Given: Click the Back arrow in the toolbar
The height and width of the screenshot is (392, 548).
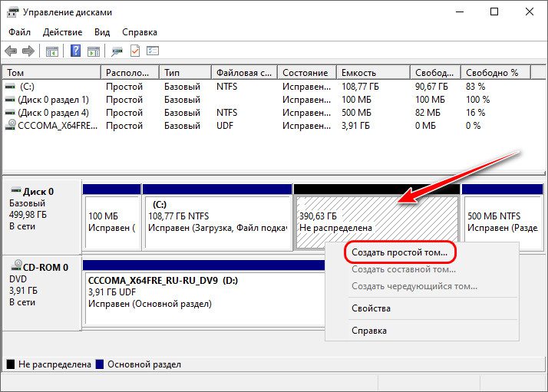Looking at the screenshot, I should pyautogui.click(x=11, y=51).
